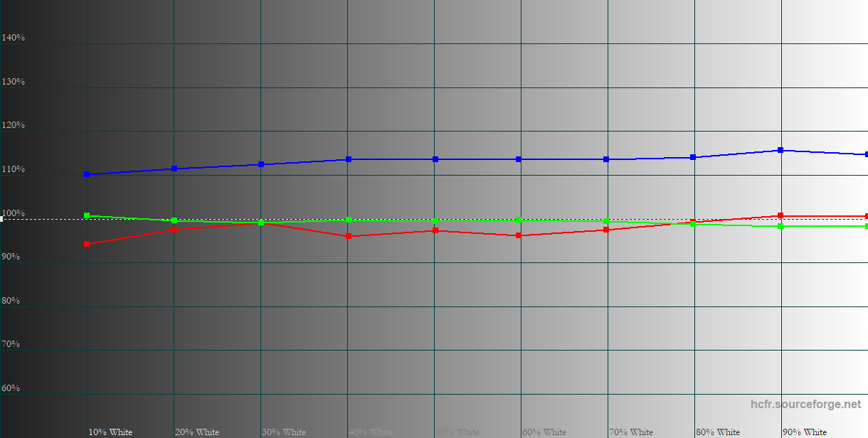Viewport: 868px width, 438px height.
Task: Select the red marker at 50% White
Action: click(435, 230)
